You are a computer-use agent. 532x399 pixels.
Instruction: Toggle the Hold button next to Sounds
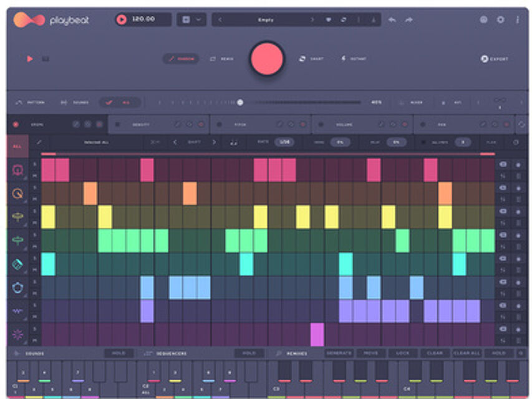(x=118, y=353)
